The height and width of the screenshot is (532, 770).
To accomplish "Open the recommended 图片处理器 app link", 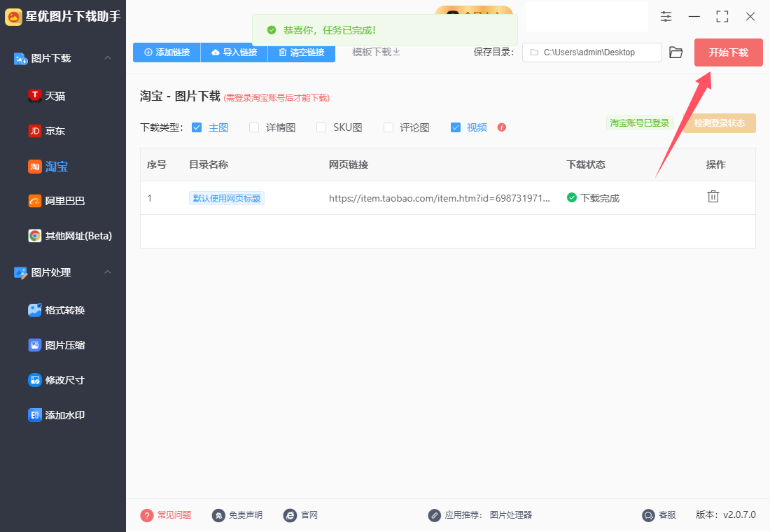I will click(511, 514).
